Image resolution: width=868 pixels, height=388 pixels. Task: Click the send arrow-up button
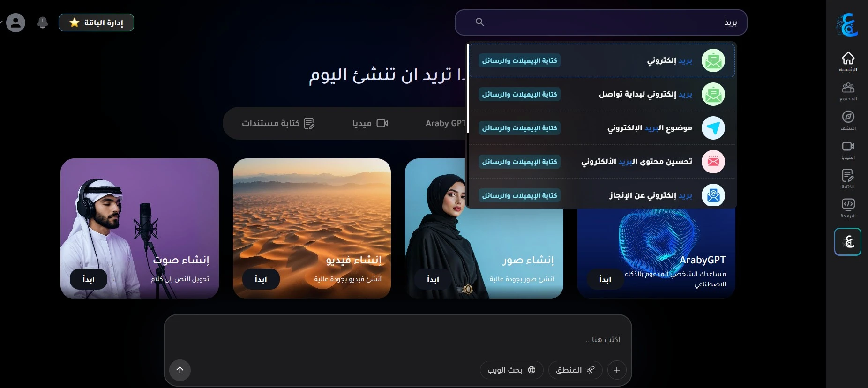[180, 370]
